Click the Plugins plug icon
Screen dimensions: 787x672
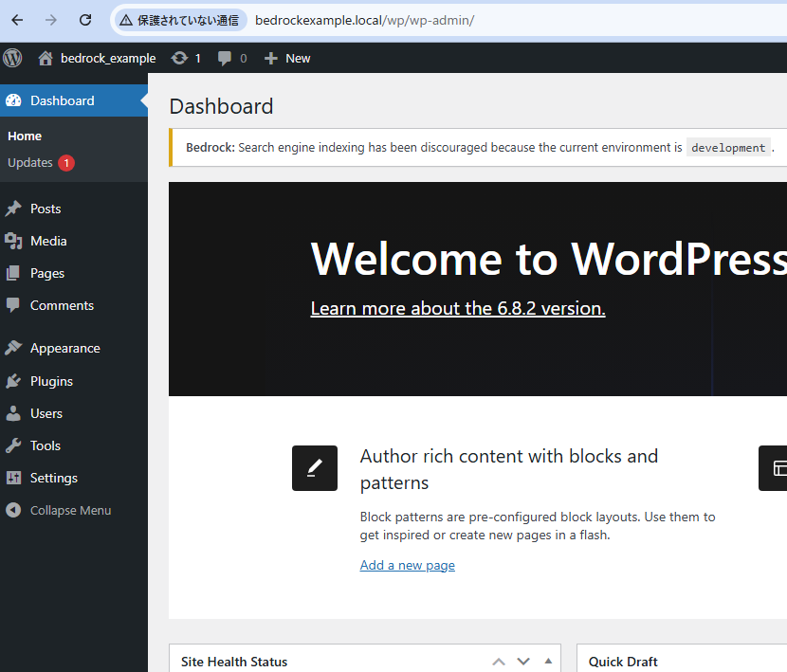[13, 381]
